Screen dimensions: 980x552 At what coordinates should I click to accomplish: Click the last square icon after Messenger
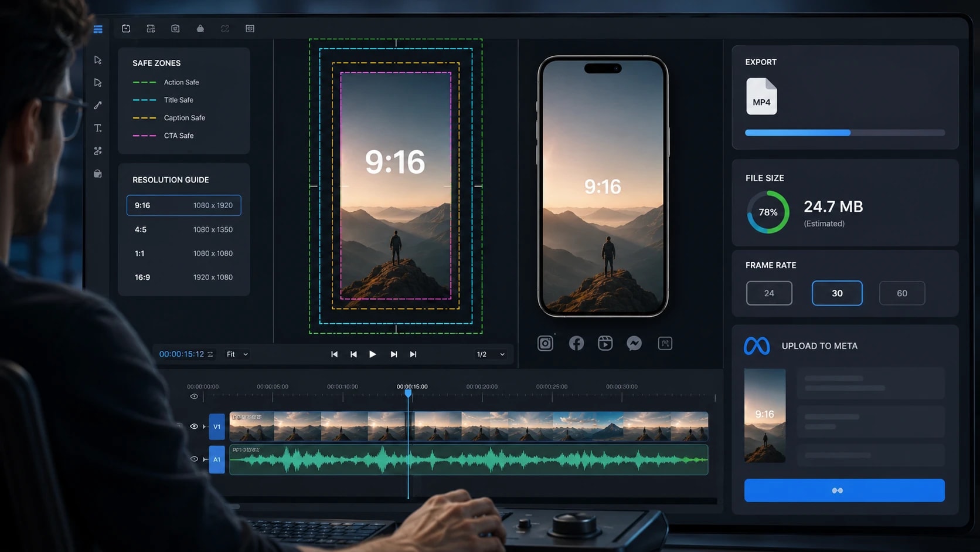[x=665, y=343]
